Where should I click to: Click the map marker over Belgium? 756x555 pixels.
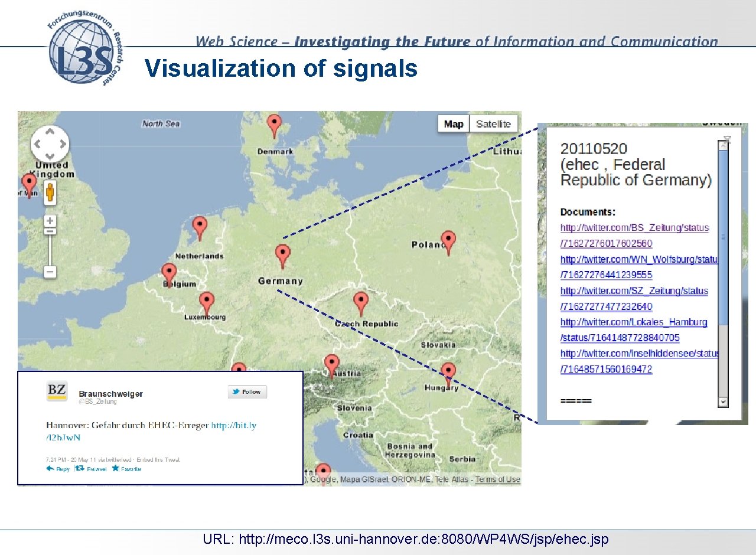pyautogui.click(x=170, y=275)
